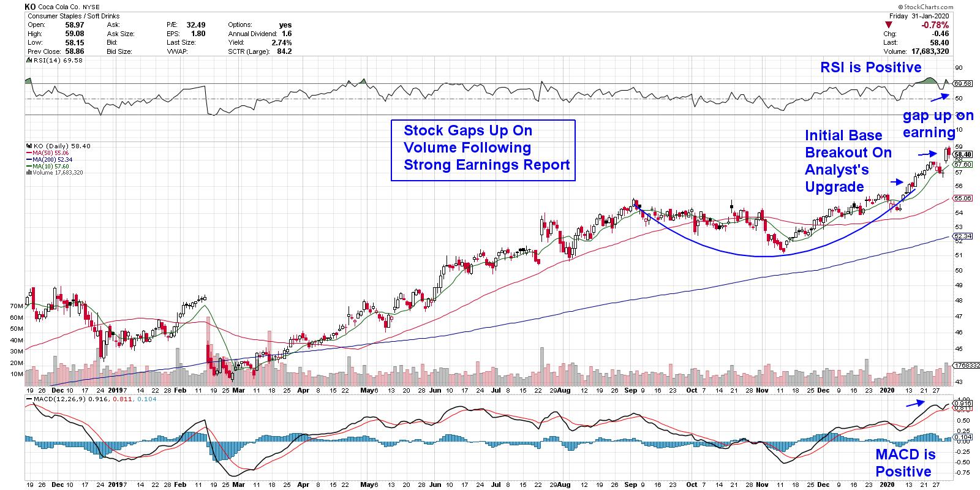Click the red down-triangle change indicator
The width and height of the screenshot is (980, 490).
pos(889,26)
